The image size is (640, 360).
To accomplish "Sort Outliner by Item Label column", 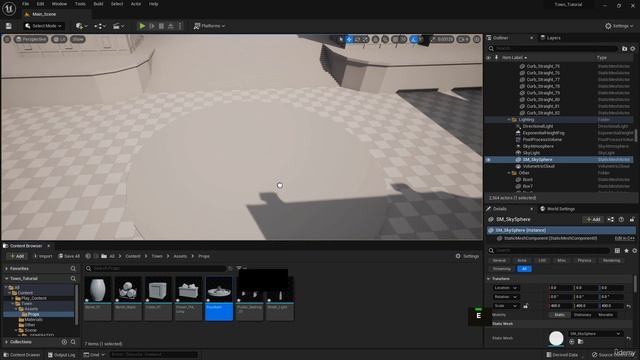I will (x=514, y=58).
